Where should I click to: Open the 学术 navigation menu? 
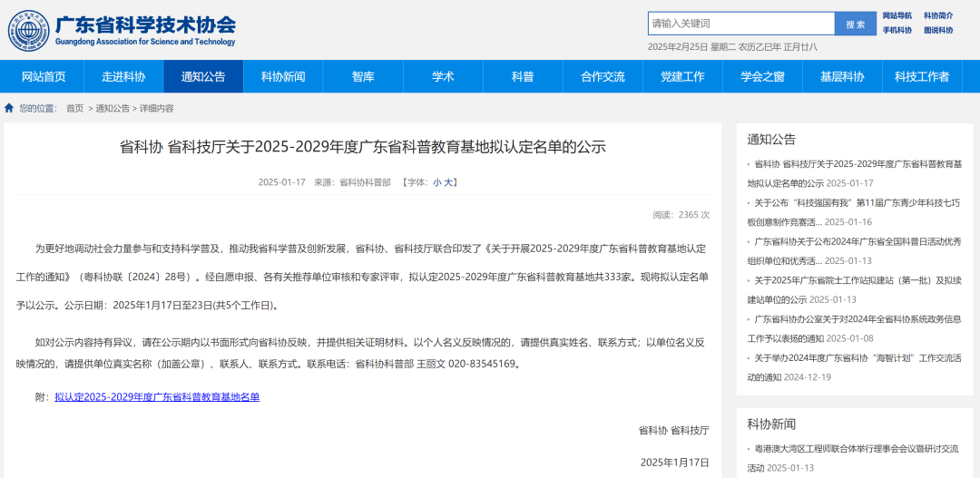(443, 77)
